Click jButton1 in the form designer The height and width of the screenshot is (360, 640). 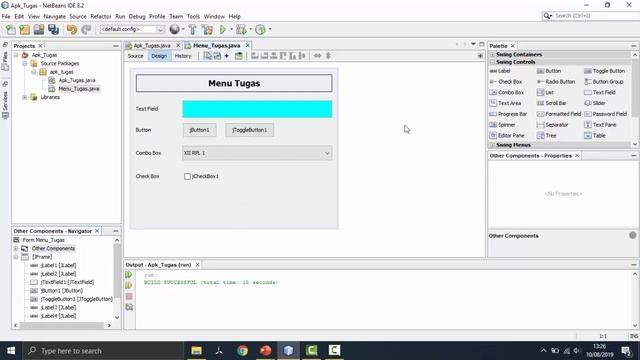(x=200, y=130)
